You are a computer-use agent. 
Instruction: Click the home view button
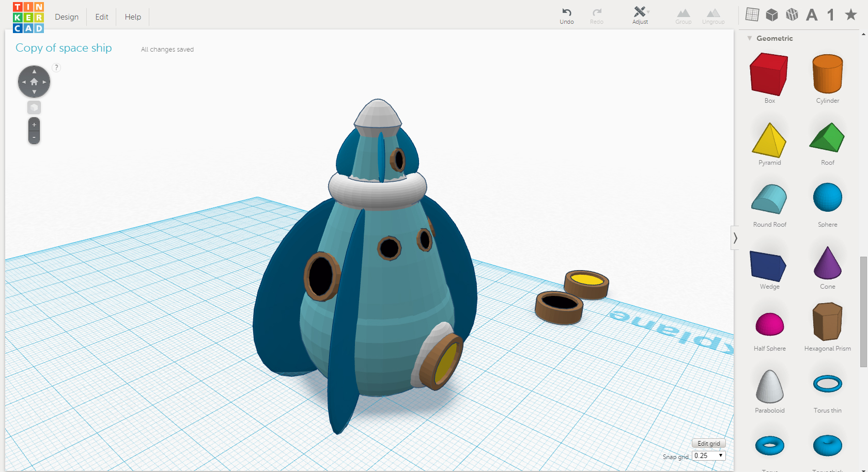coord(34,82)
